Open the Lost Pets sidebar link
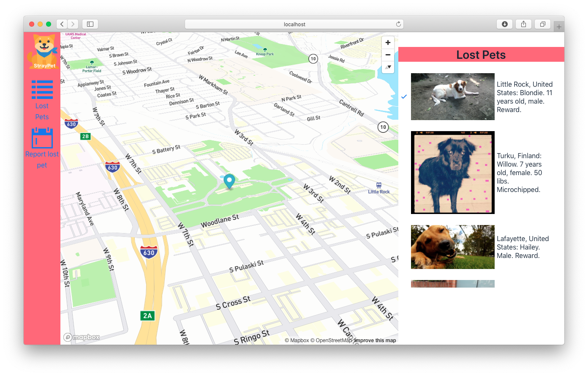Viewport: 588px width, 376px height. [42, 111]
